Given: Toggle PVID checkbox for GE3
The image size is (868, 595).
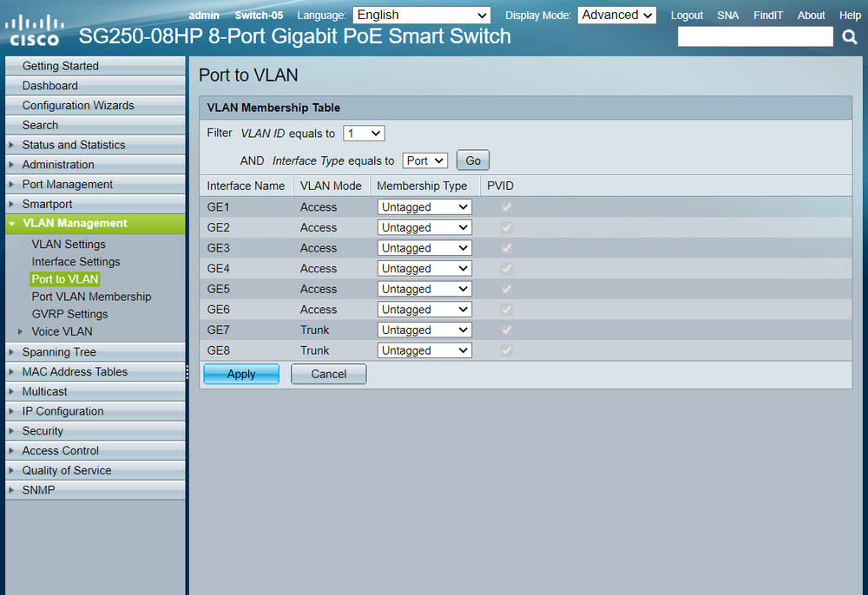Looking at the screenshot, I should click(507, 248).
